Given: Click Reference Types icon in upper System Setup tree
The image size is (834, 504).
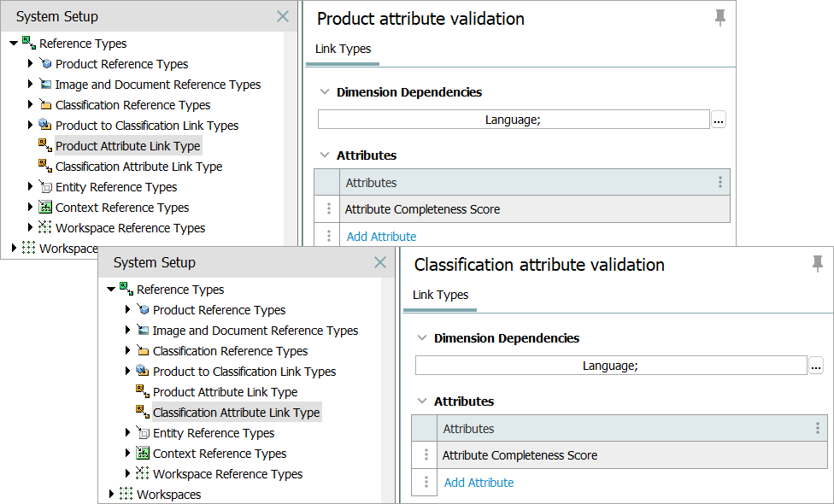Looking at the screenshot, I should [29, 43].
